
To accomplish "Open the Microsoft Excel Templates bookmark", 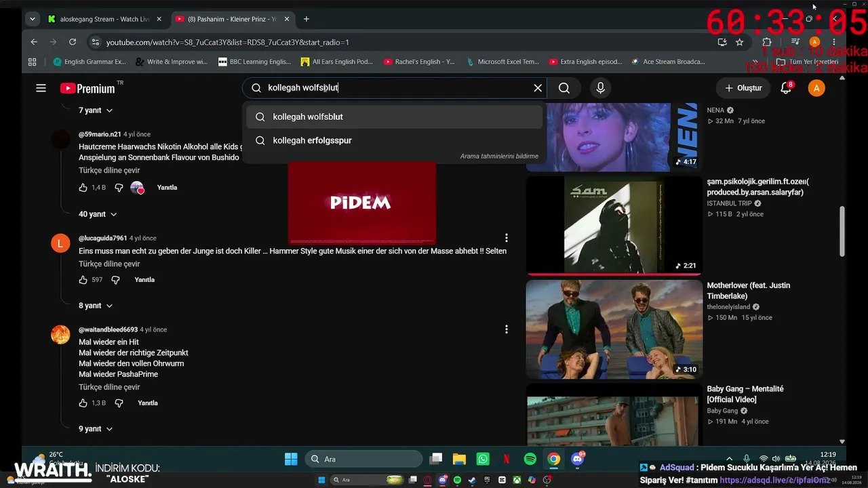I will click(x=502, y=62).
